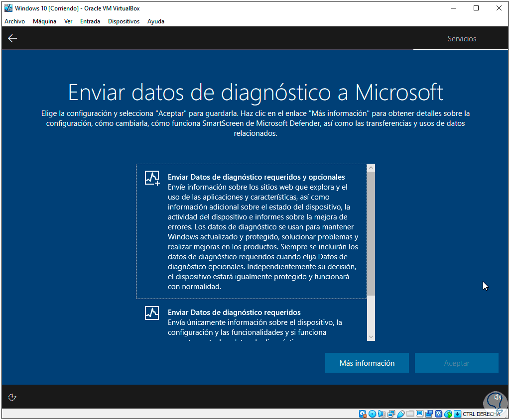This screenshot has height=420, width=510.
Task: Click the heading Enviar datos de diagnóstico a Microsoft
Action: [255, 93]
